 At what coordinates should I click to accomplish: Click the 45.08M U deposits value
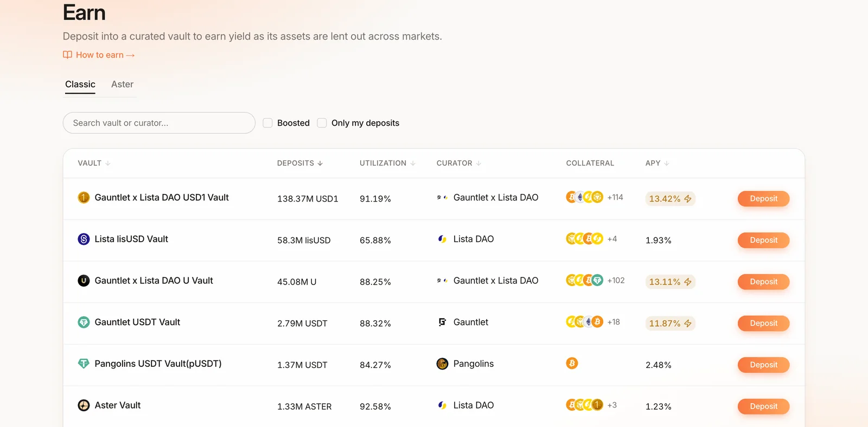click(297, 282)
